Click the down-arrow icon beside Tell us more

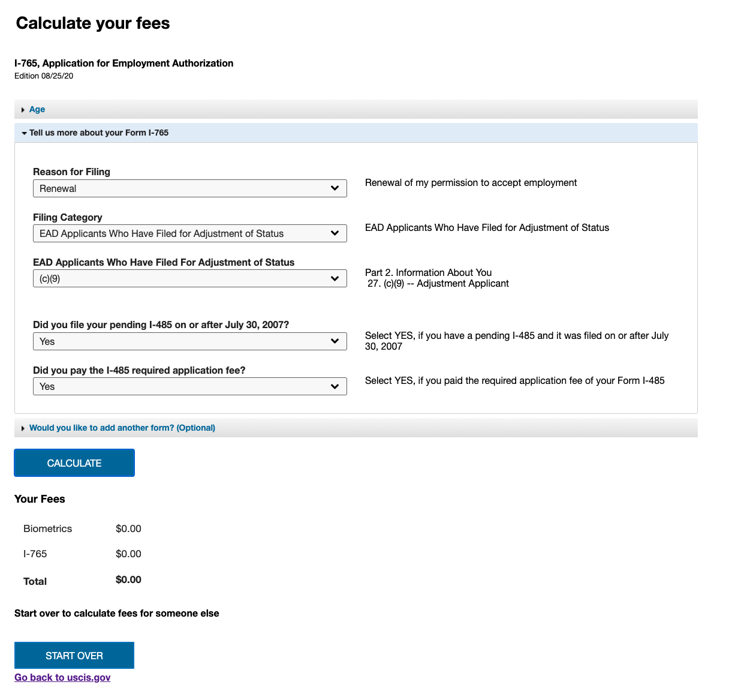point(24,133)
